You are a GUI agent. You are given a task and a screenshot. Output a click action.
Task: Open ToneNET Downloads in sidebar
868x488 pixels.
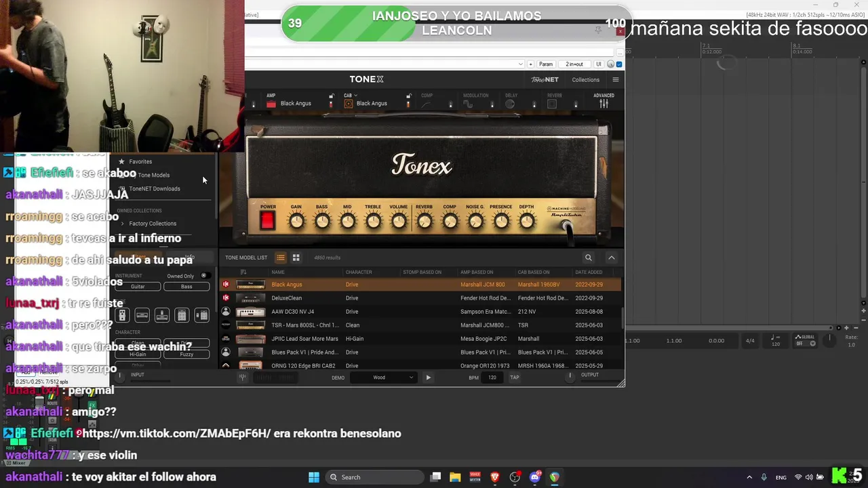[155, 188]
